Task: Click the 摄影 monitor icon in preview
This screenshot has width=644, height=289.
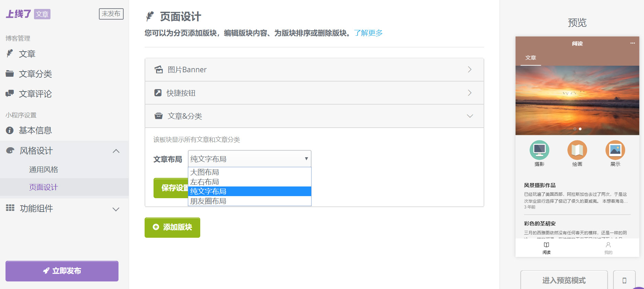Action: (539, 150)
